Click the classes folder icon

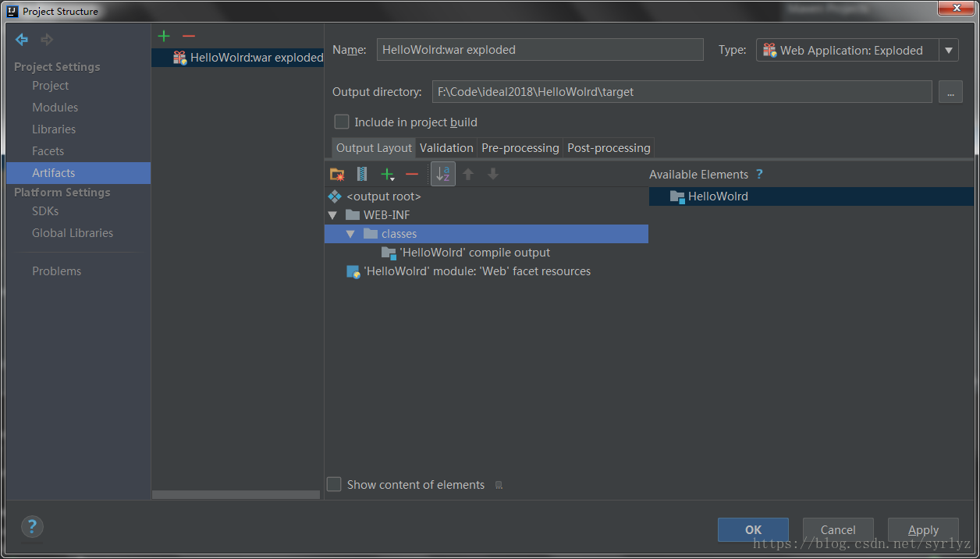point(371,234)
